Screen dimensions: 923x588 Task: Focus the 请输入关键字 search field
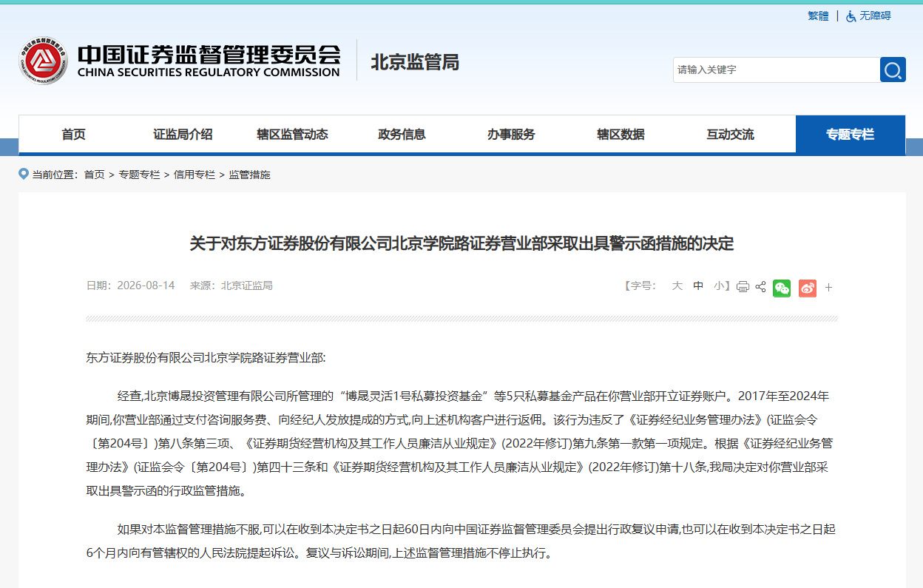tap(776, 70)
